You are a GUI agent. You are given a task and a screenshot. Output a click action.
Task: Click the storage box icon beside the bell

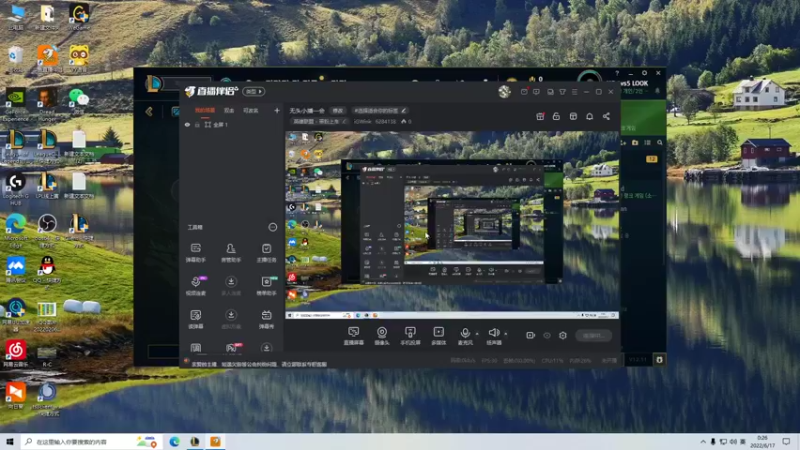(573, 116)
